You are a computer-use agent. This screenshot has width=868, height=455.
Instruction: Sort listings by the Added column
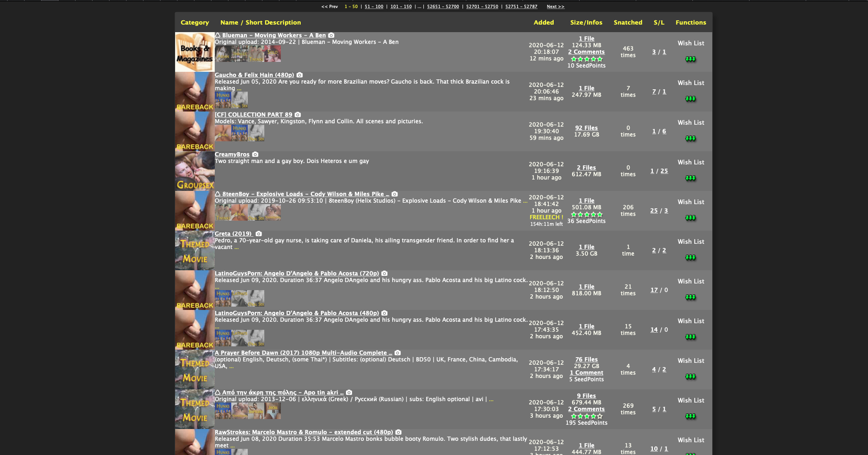[x=544, y=22]
